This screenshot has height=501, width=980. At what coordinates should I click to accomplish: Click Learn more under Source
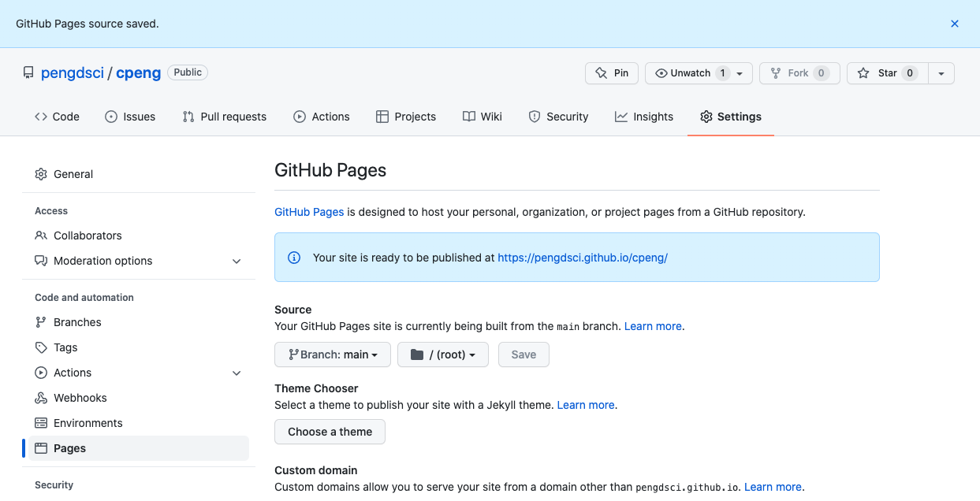[x=653, y=326]
